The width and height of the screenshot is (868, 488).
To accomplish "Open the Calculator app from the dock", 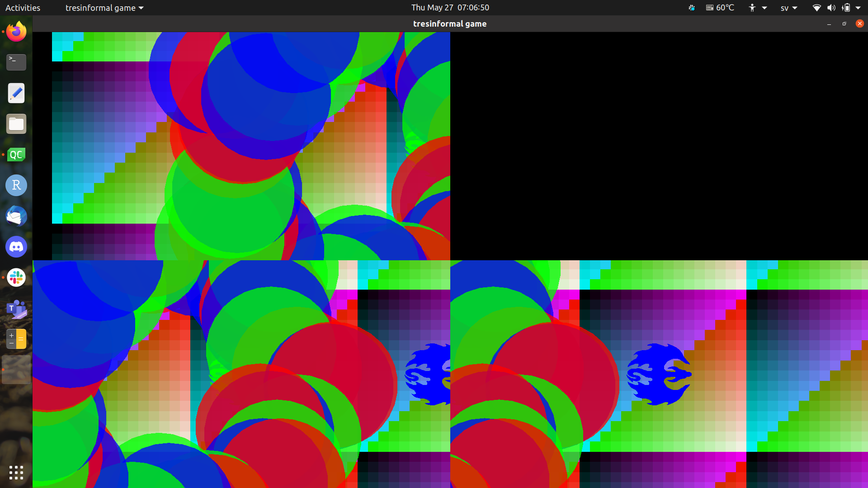I will (x=16, y=339).
